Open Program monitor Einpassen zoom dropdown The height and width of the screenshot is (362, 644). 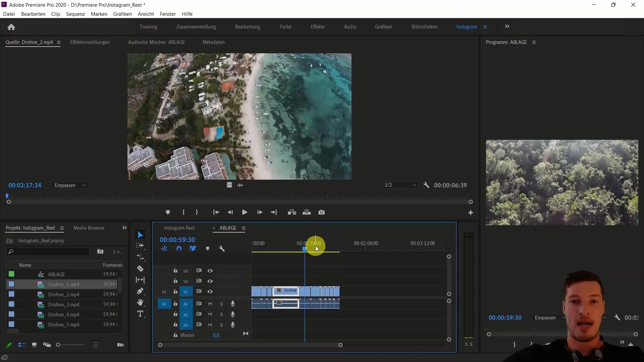(x=549, y=318)
